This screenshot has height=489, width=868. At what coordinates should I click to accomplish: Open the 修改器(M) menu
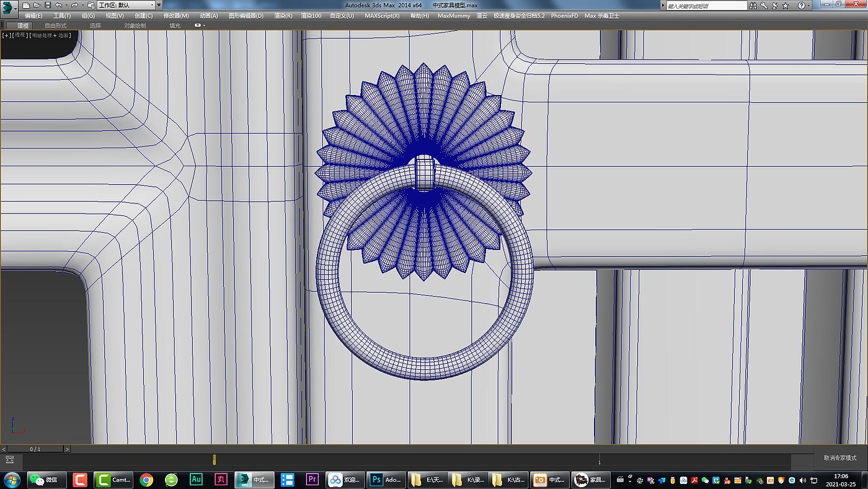(176, 16)
